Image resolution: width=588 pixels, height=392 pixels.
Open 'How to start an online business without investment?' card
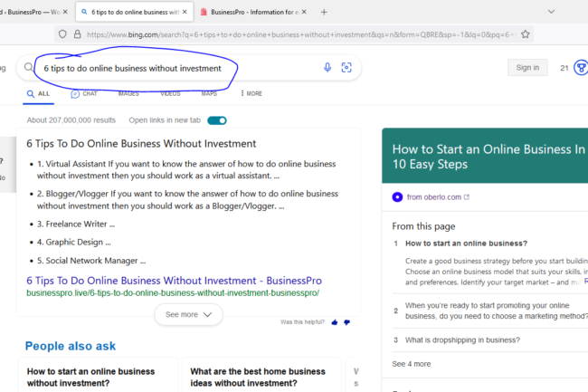tap(98, 375)
